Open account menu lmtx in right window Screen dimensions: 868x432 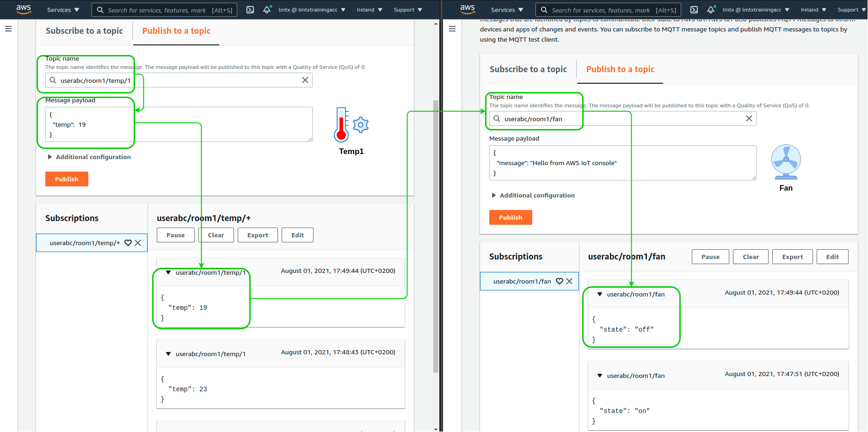point(756,10)
